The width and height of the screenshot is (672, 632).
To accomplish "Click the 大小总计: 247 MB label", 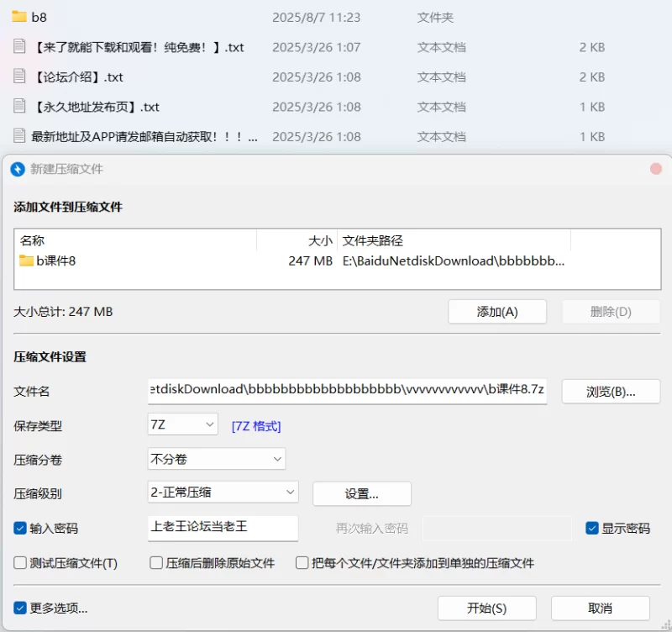I will pyautogui.click(x=63, y=312).
